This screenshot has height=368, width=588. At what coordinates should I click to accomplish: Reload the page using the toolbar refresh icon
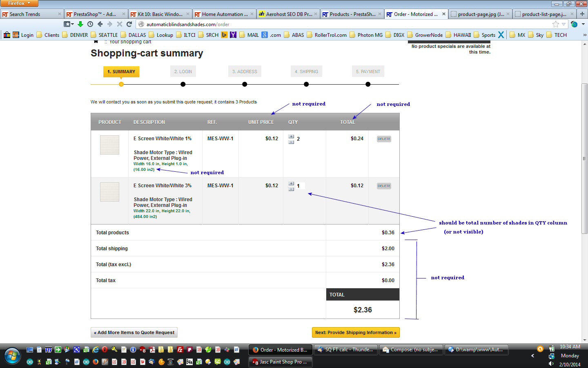tap(129, 24)
